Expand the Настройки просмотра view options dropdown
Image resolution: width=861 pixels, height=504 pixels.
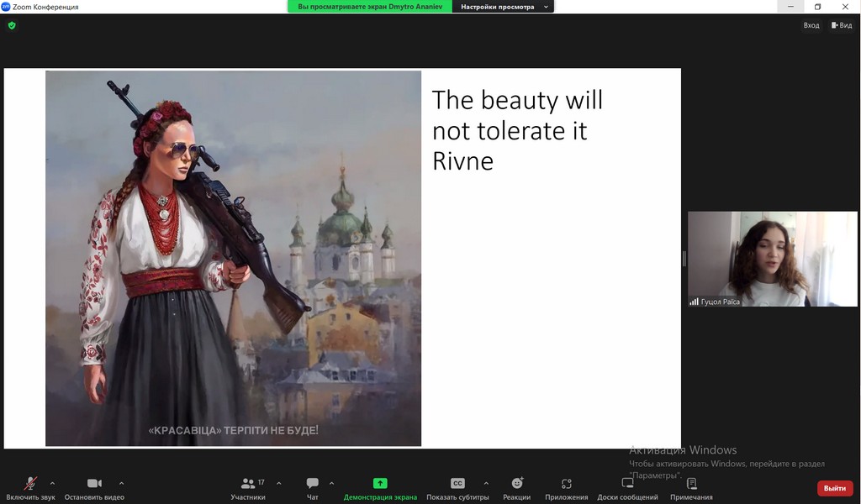tap(503, 7)
